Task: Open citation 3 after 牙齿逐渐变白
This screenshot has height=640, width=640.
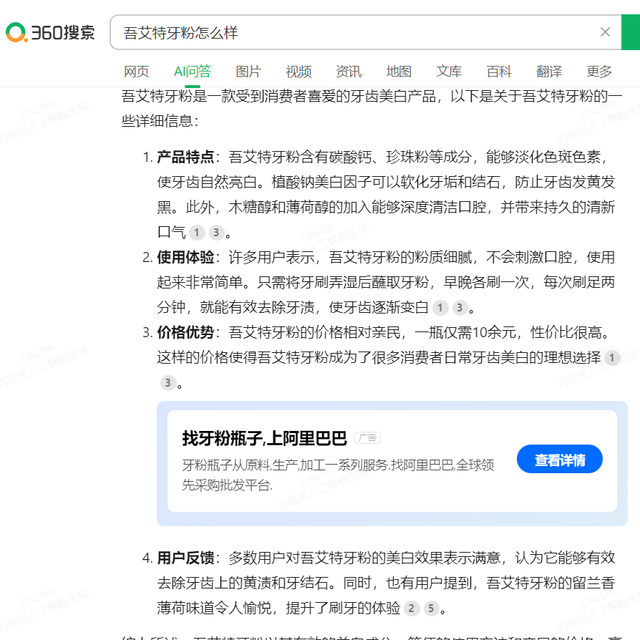Action: 460,308
